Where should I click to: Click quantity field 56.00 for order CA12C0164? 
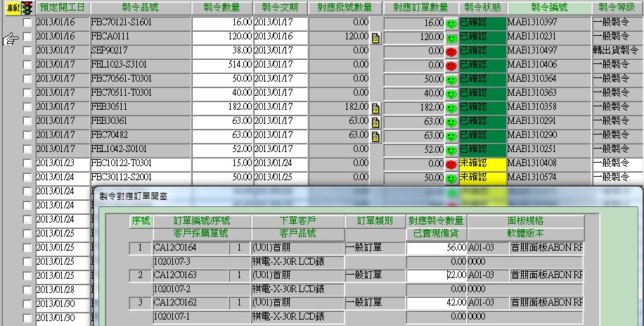pyautogui.click(x=436, y=248)
